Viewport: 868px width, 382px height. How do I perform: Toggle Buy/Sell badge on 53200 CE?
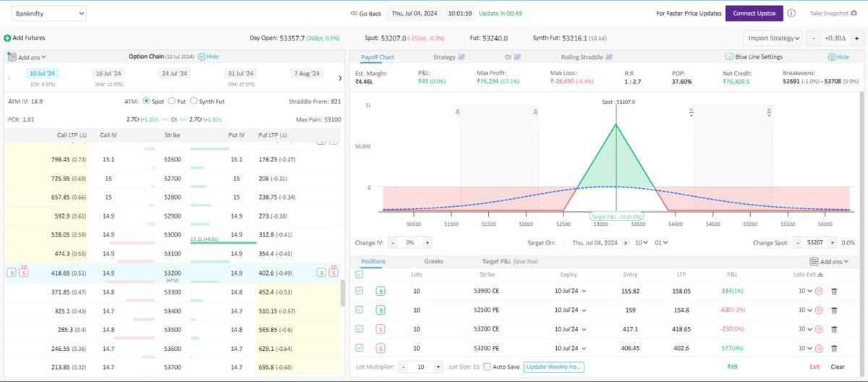pos(380,328)
